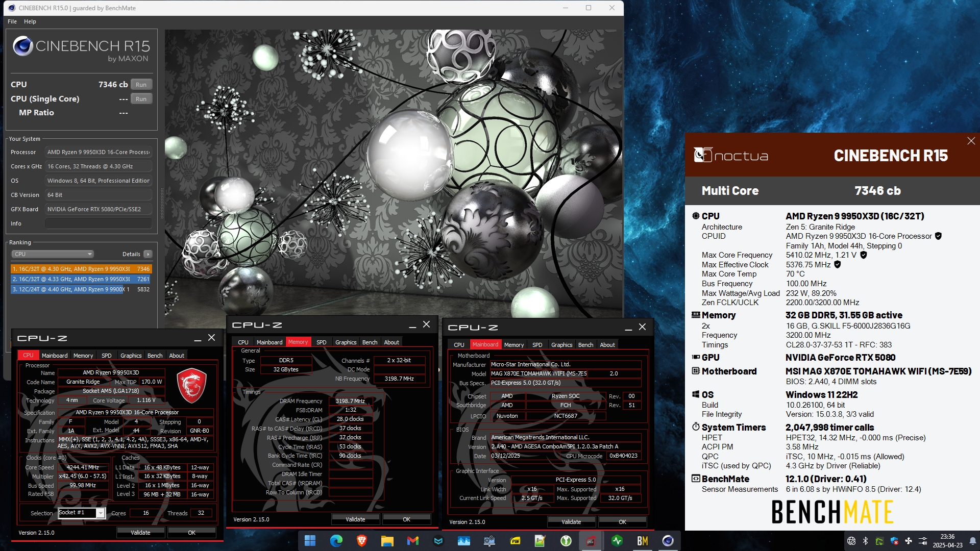Click OK in the right CPU-Z window
980x551 pixels.
pyautogui.click(x=622, y=522)
